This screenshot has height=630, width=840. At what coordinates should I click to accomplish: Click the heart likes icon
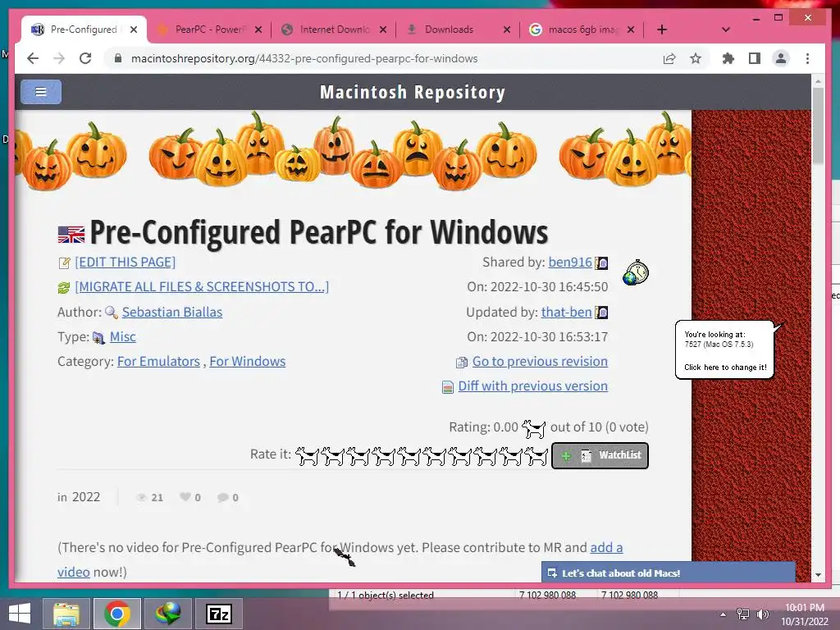[x=185, y=497]
